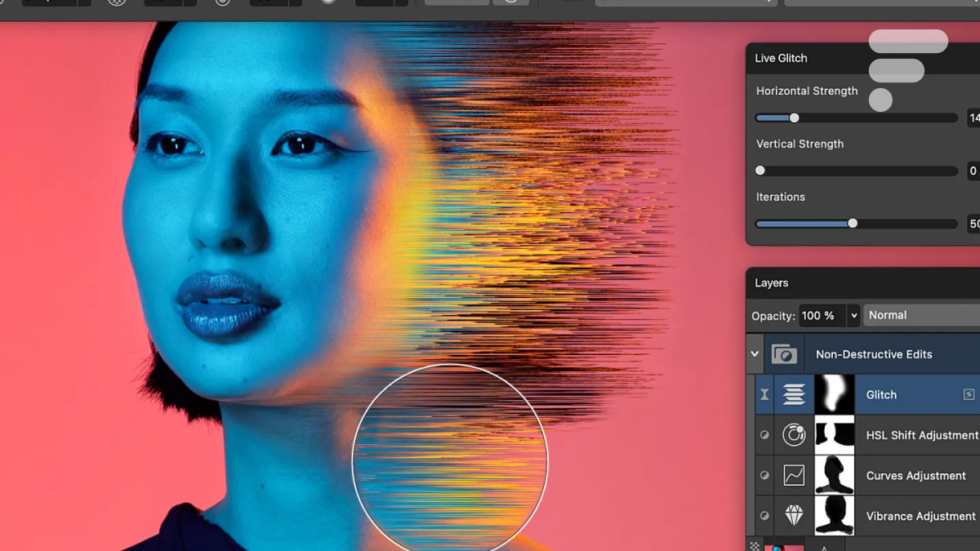The width and height of the screenshot is (980, 551).
Task: Toggle visibility of Curves Adjustment layer
Action: pos(764,475)
